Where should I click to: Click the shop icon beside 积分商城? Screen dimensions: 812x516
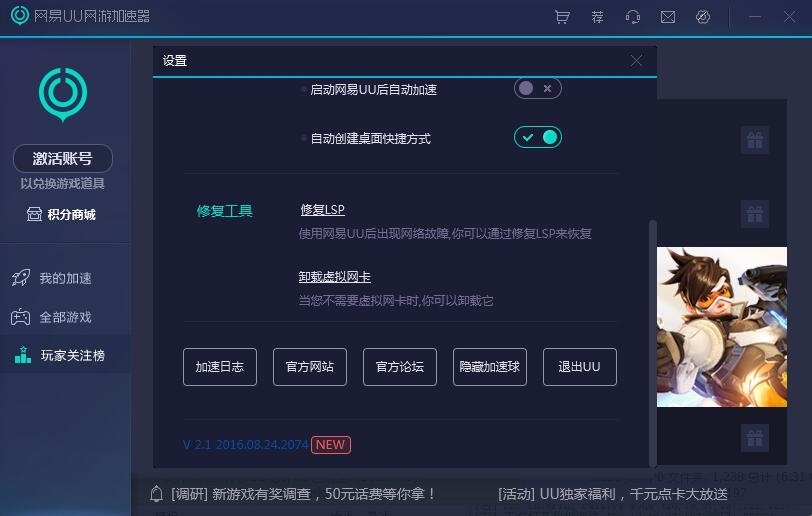34,214
